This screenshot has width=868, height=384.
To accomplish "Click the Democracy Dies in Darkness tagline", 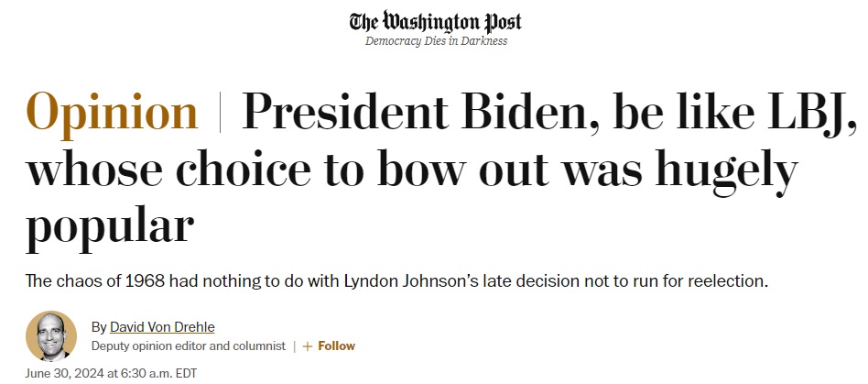I will tap(435, 41).
